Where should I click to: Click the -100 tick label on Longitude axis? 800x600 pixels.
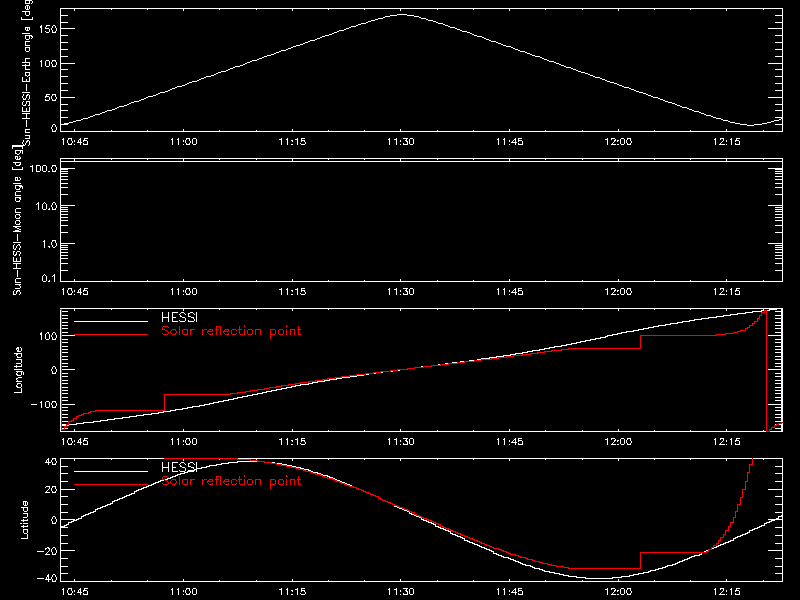tap(44, 405)
